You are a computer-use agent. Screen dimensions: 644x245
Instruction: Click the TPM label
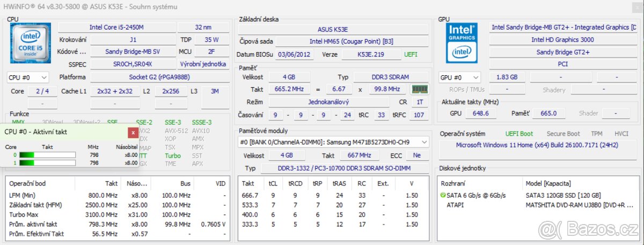[597, 134]
